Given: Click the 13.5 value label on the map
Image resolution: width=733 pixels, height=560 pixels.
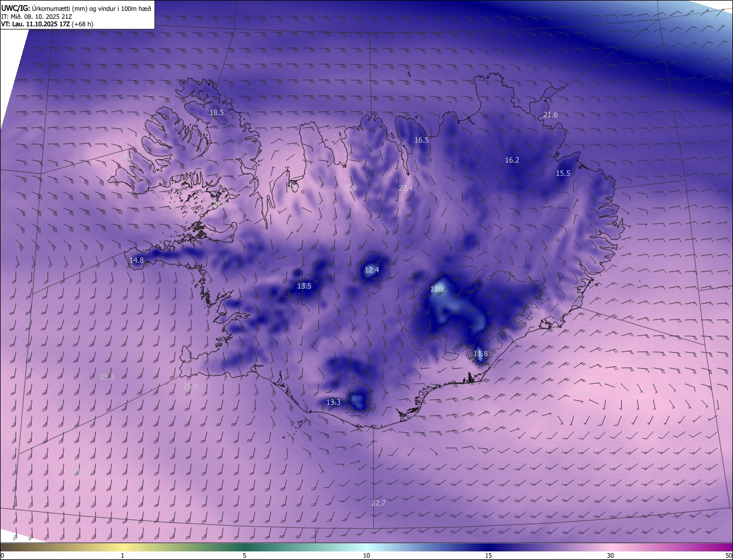Looking at the screenshot, I should coord(304,286).
